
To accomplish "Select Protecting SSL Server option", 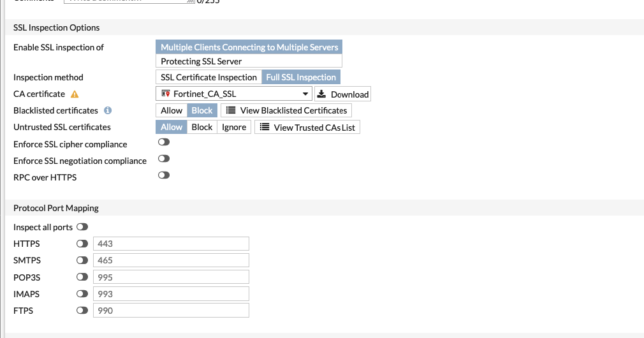I will [249, 61].
